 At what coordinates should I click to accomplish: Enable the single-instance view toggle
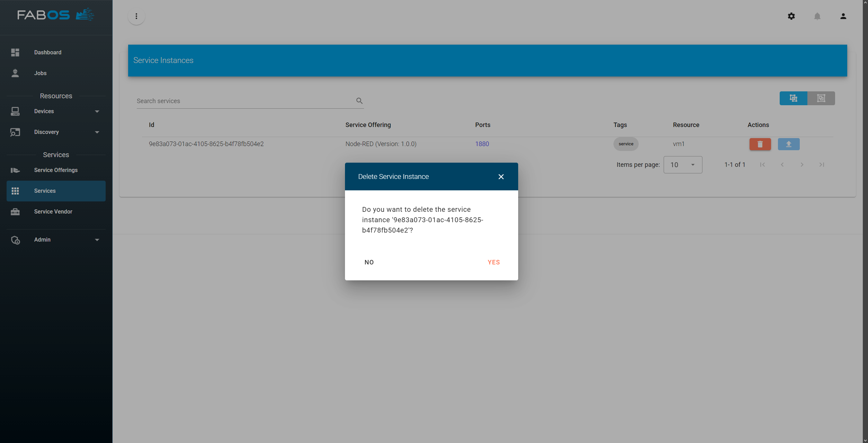click(821, 98)
